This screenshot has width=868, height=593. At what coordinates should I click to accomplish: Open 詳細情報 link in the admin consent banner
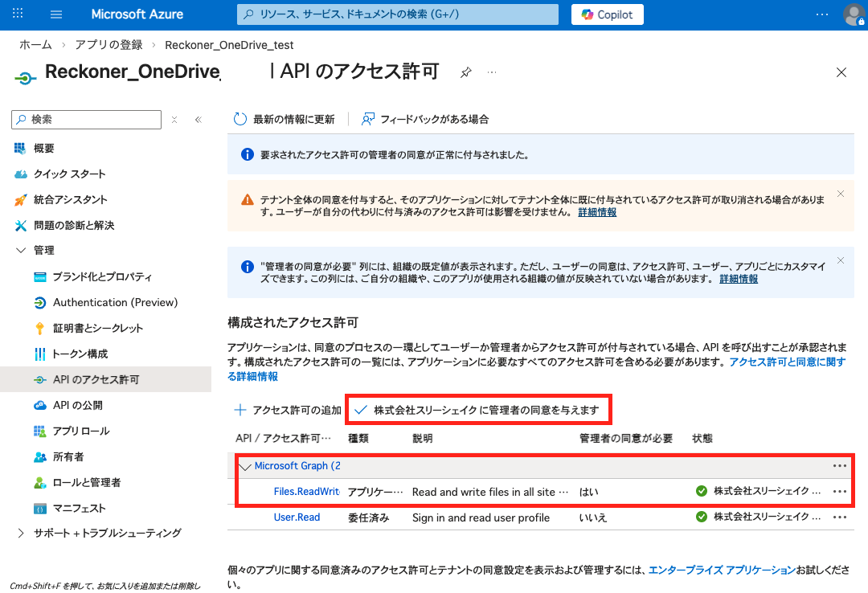pos(739,279)
